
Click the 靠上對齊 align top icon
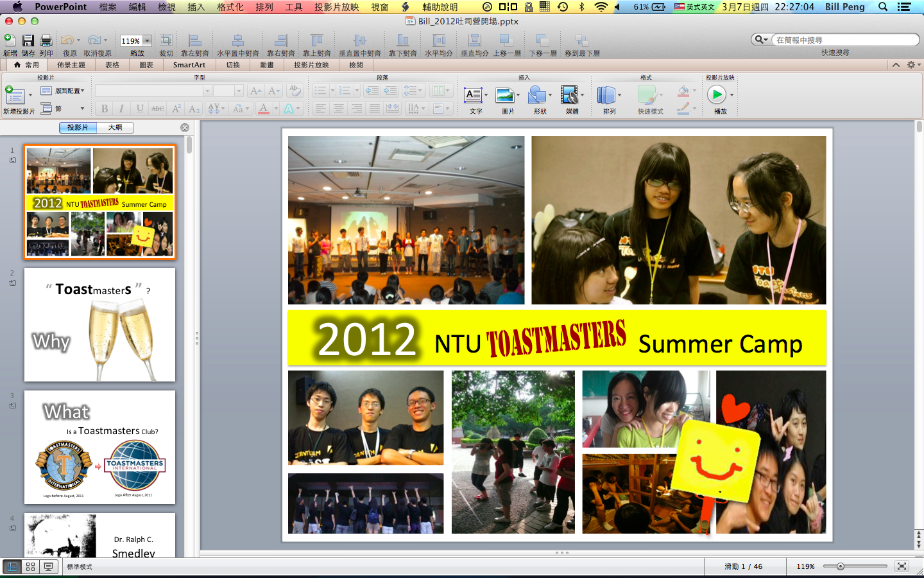click(317, 41)
